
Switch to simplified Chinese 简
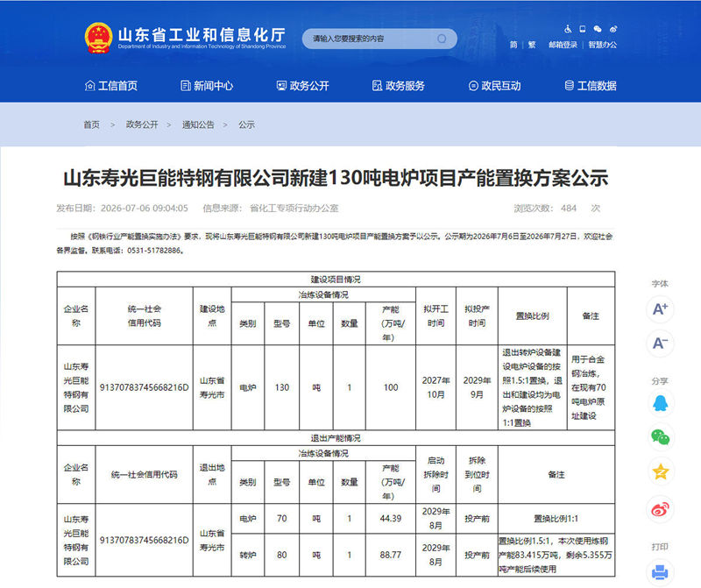(x=513, y=45)
